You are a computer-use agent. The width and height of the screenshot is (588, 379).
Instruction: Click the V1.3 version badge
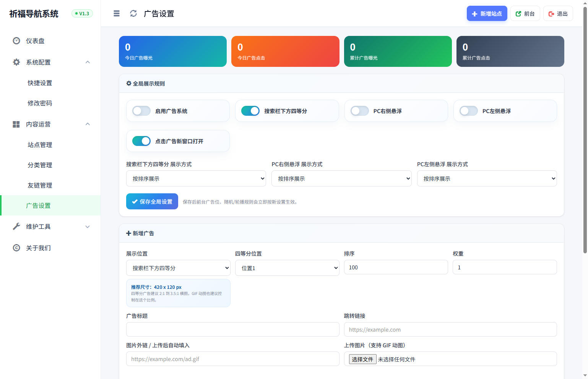82,13
